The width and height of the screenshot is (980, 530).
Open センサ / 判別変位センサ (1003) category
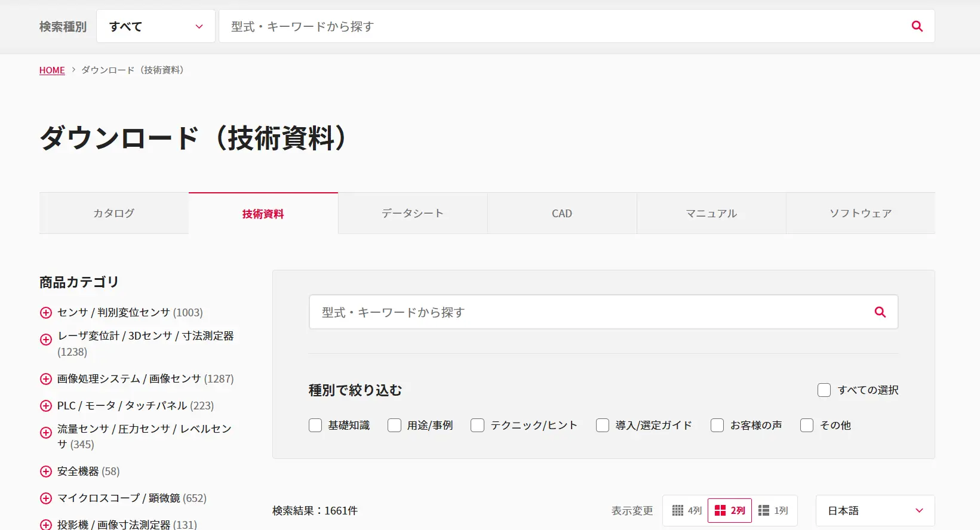click(x=130, y=313)
